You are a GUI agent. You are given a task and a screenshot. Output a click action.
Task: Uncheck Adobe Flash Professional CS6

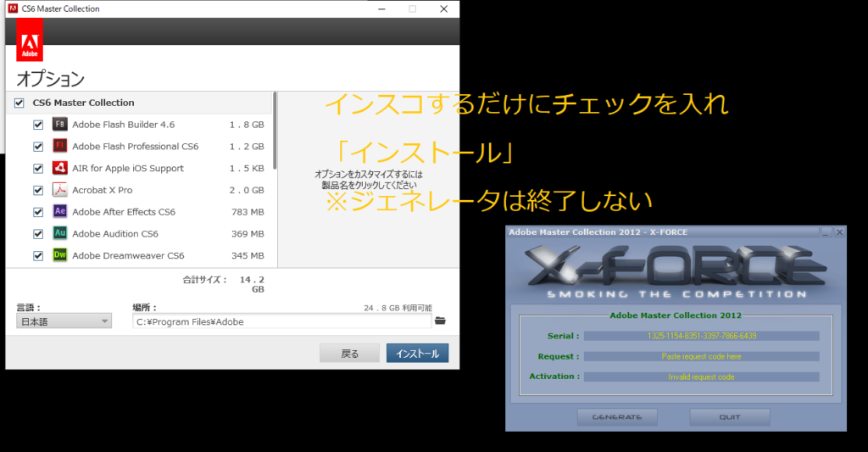click(x=38, y=147)
